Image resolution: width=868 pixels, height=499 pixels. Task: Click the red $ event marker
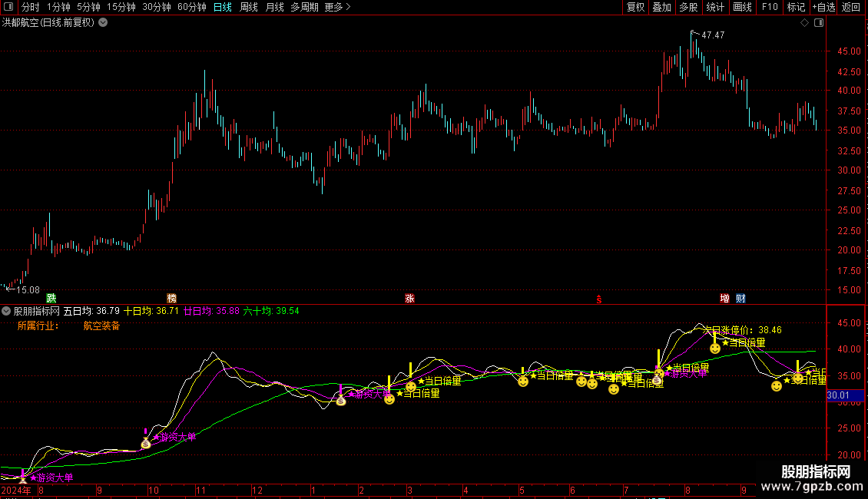(x=598, y=298)
